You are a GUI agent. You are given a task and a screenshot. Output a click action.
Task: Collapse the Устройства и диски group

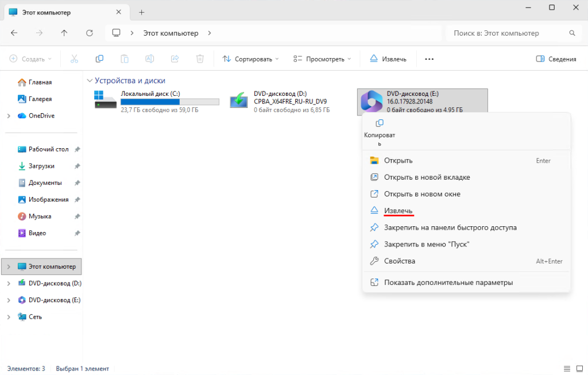[89, 80]
